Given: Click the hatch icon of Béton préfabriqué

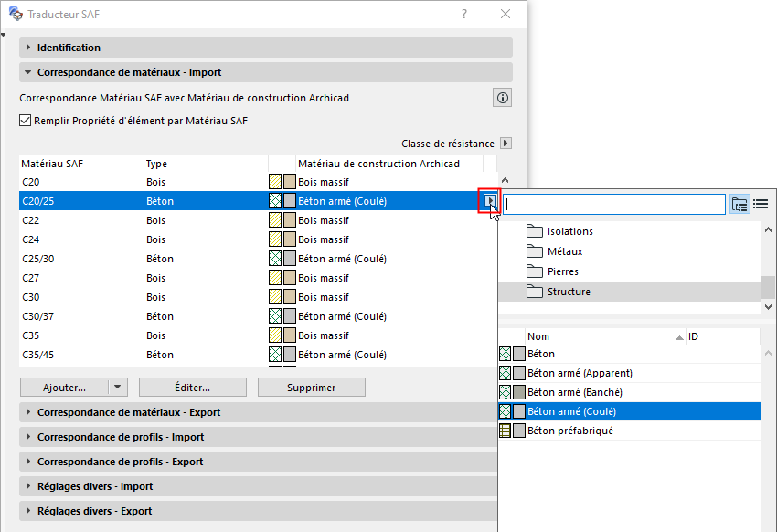Looking at the screenshot, I should (x=505, y=431).
